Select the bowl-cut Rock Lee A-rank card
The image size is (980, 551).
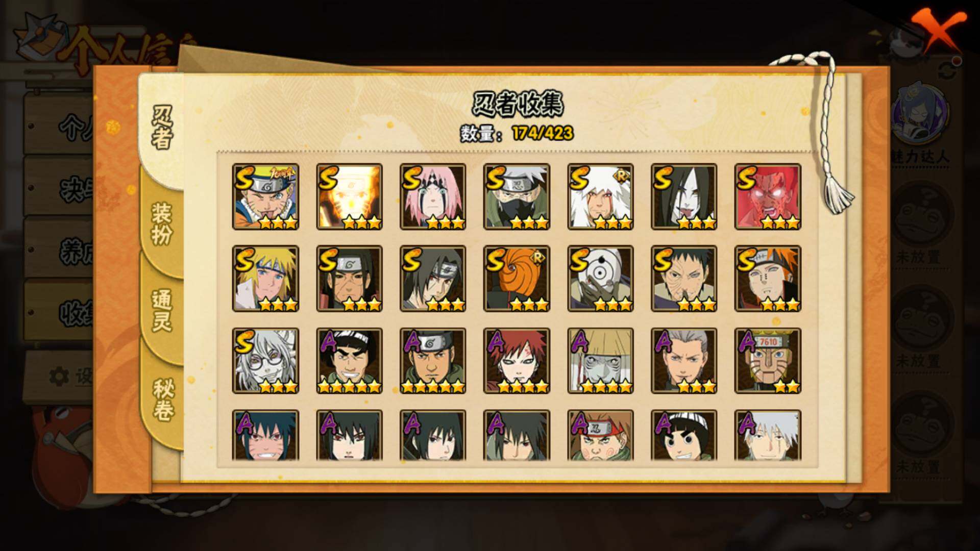pyautogui.click(x=684, y=435)
